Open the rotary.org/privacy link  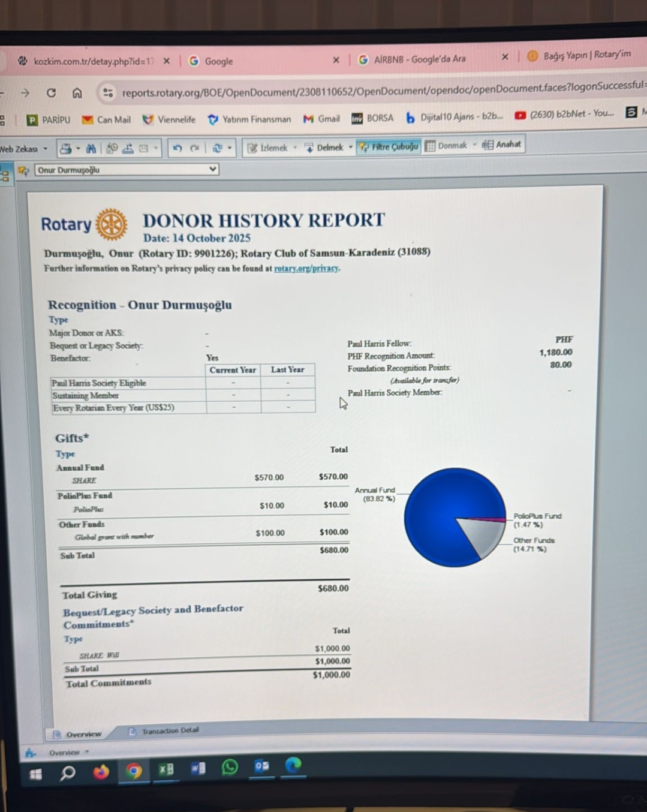306,269
